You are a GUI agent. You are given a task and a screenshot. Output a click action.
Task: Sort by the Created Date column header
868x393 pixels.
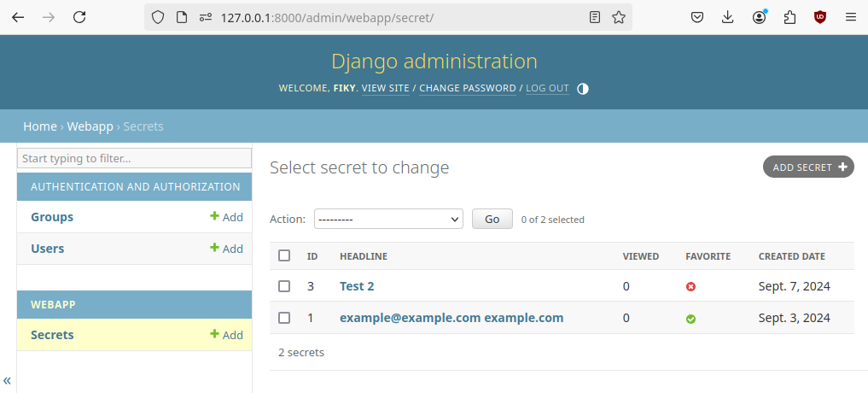791,256
